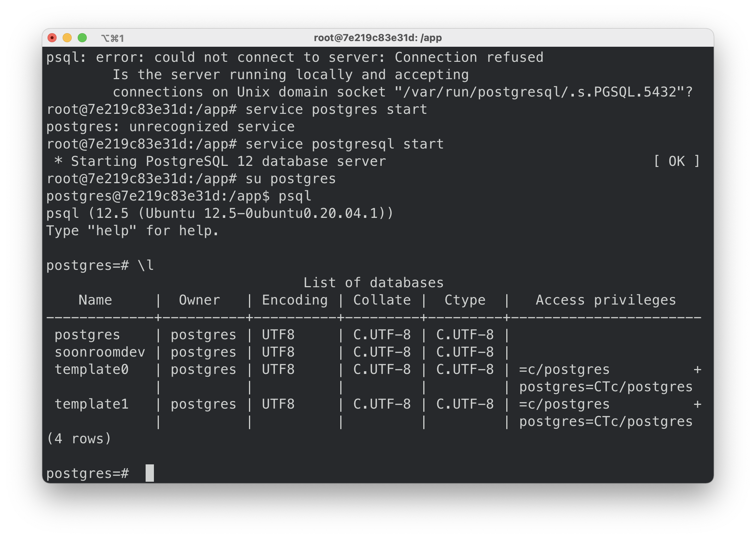This screenshot has width=756, height=539.
Task: Click the Name column header
Action: 95,300
